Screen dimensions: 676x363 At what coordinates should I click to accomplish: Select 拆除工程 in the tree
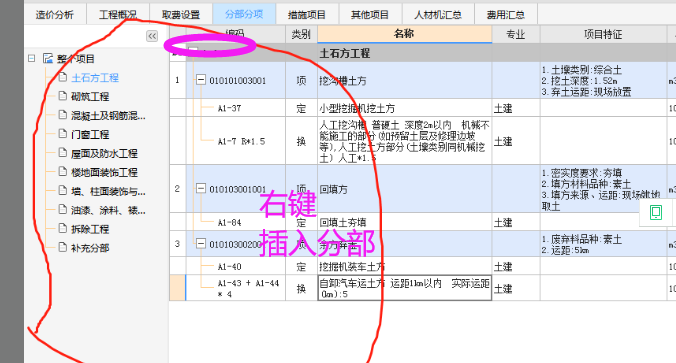coord(90,229)
